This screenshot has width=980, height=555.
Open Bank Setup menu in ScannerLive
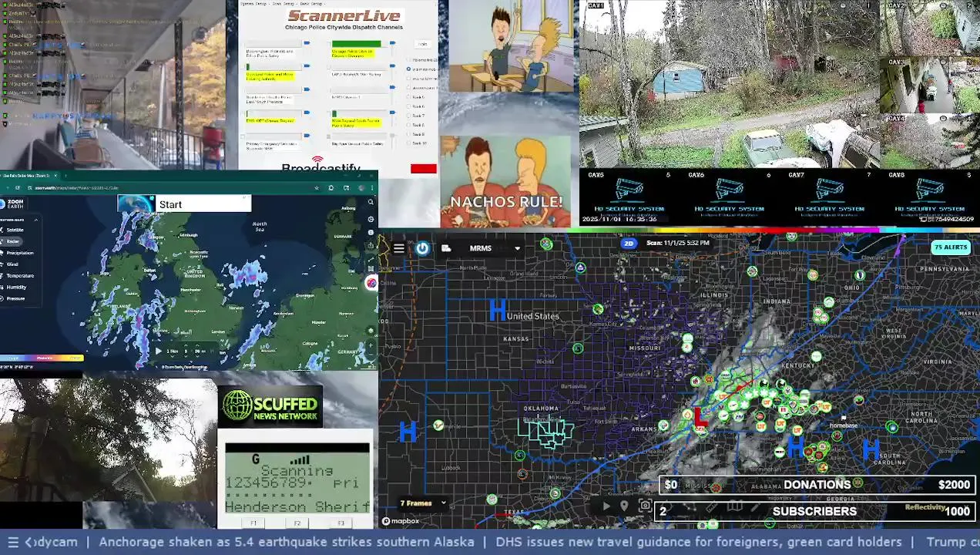(311, 4)
